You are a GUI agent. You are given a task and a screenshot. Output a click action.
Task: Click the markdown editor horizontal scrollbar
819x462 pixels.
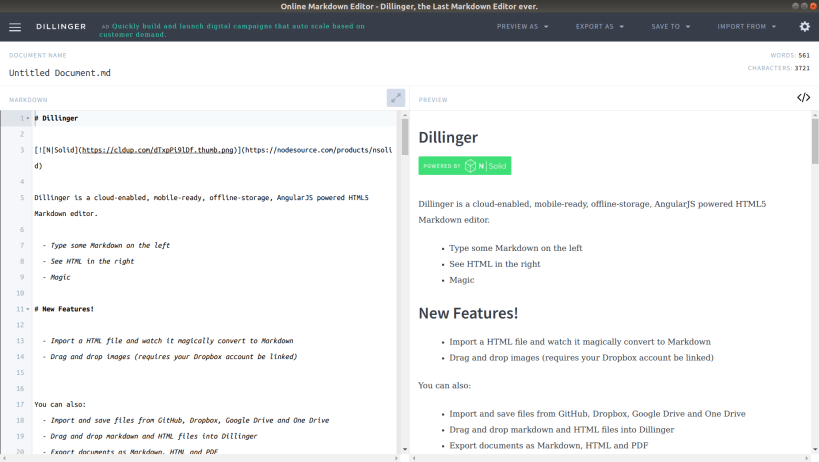[x=201, y=458]
